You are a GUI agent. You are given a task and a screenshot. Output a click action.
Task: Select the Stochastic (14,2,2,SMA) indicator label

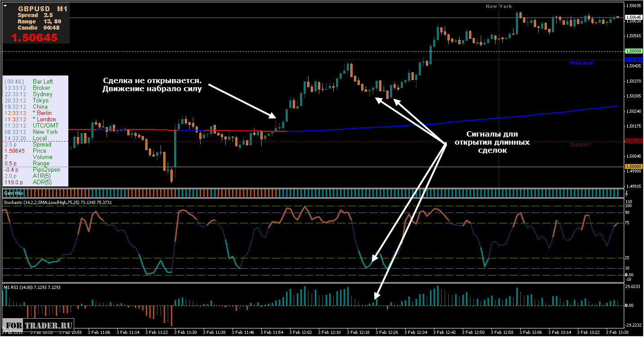[58, 203]
